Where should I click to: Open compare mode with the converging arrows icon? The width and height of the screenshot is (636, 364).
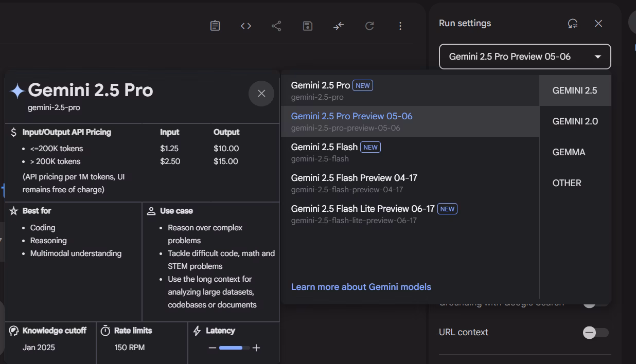[339, 26]
